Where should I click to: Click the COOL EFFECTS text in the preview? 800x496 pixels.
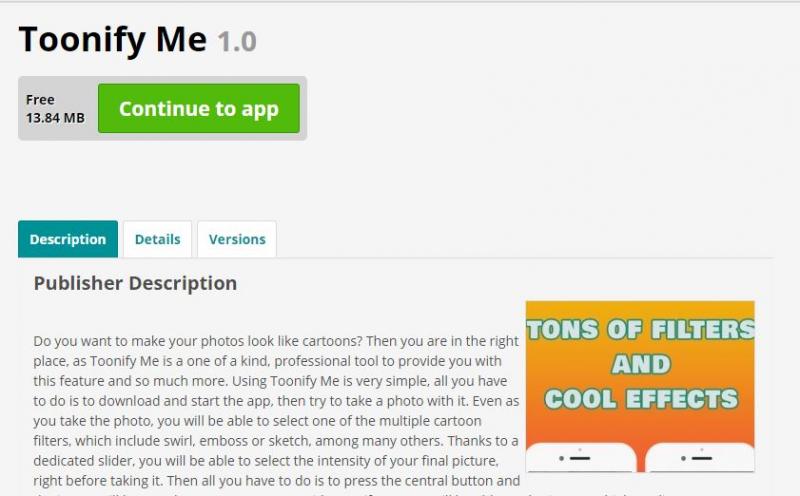pyautogui.click(x=641, y=399)
